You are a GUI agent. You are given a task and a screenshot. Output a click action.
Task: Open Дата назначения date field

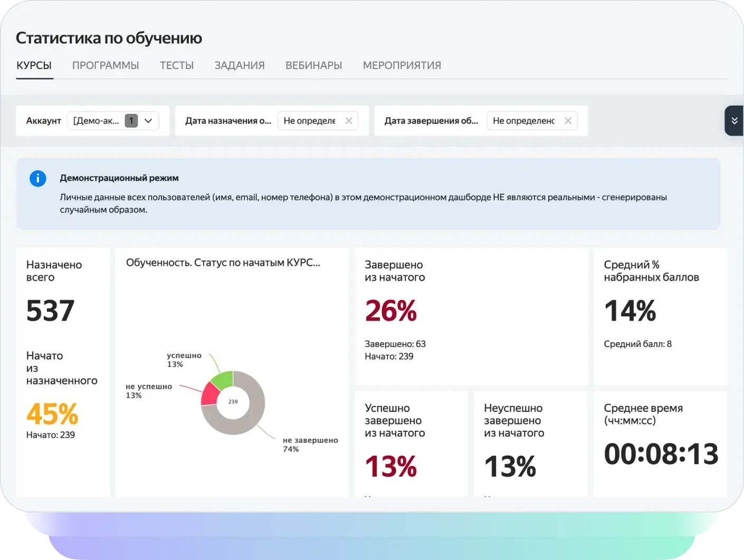coord(318,121)
